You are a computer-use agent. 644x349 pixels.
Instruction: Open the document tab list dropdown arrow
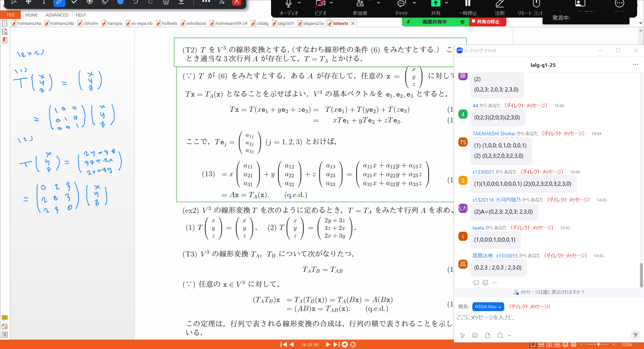click(641, 23)
